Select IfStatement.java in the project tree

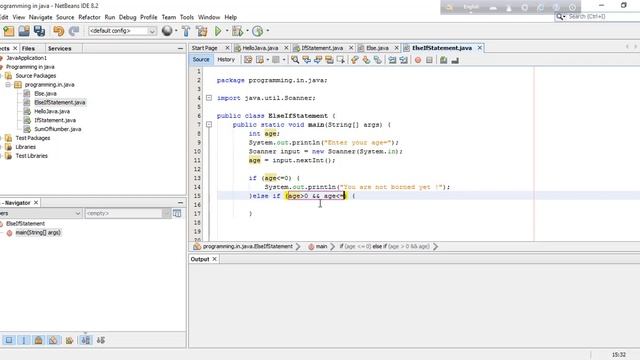pyautogui.click(x=55, y=120)
